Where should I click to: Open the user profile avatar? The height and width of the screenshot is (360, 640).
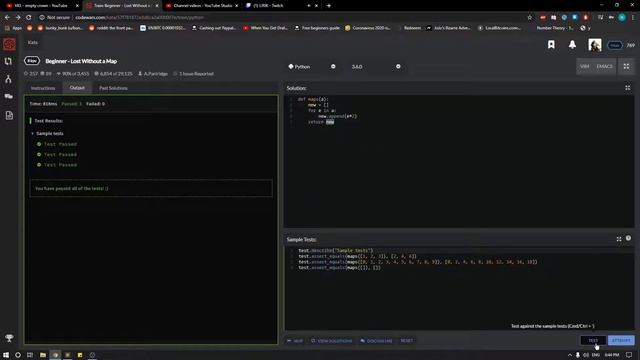pyautogui.click(x=595, y=45)
